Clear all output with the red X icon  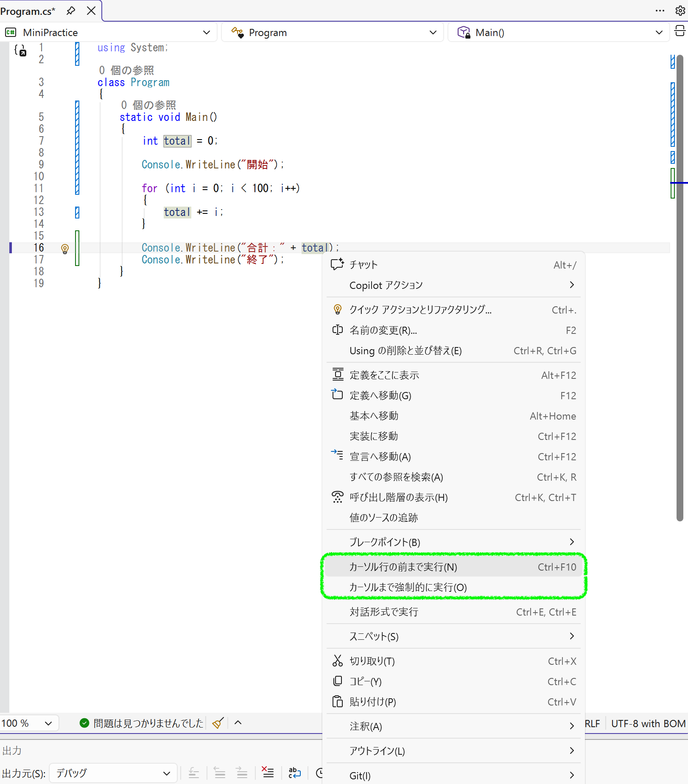pos(268,773)
